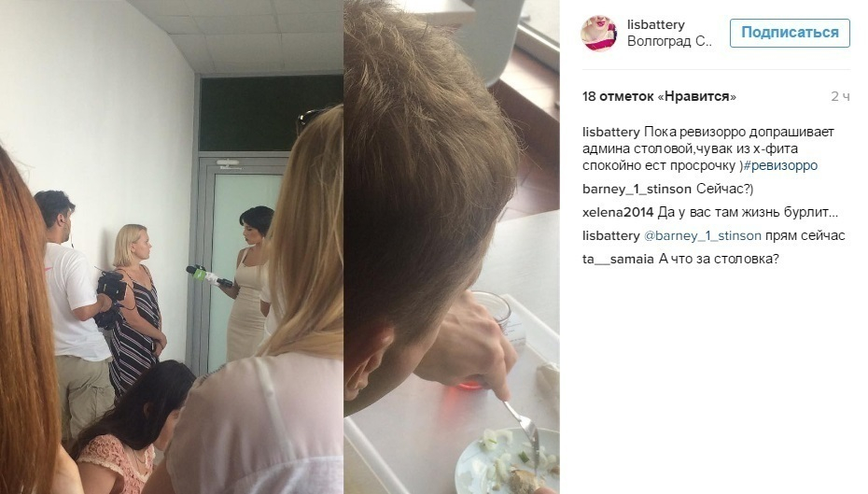
Task: Open xelena2014 commenter profile
Action: coord(618,212)
